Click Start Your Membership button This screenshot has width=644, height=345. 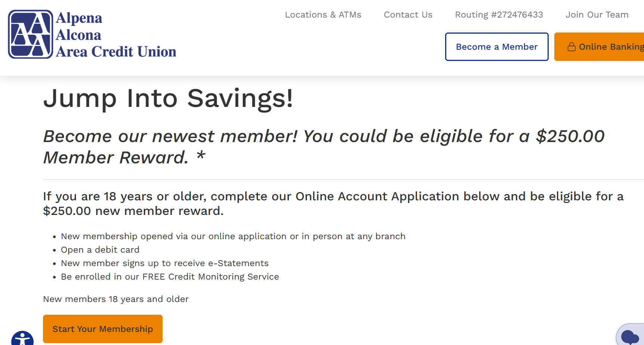pyautogui.click(x=103, y=329)
